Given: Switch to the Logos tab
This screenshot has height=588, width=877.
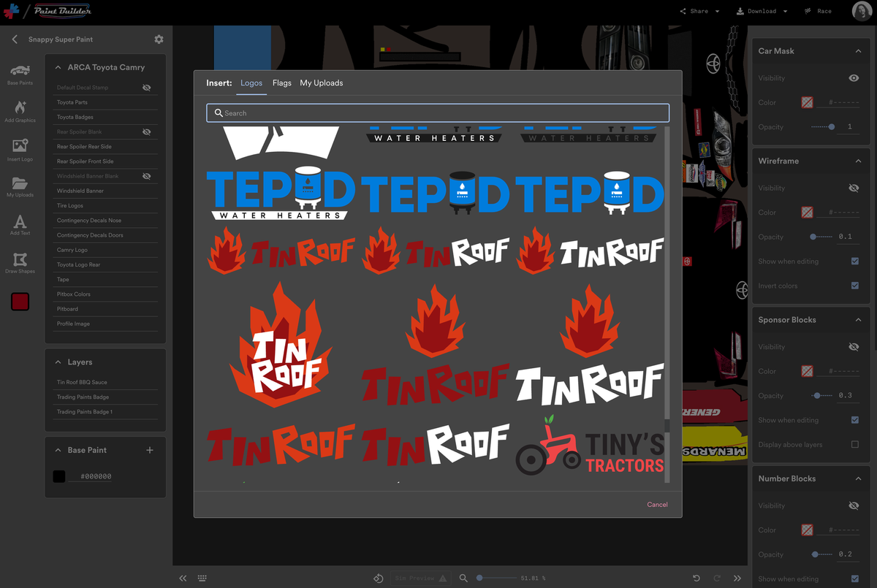Looking at the screenshot, I should (251, 83).
